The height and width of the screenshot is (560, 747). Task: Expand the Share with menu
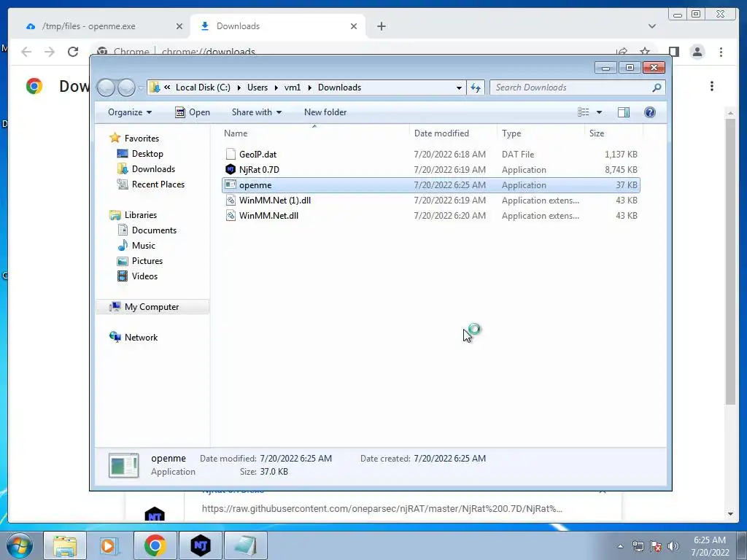256,112
